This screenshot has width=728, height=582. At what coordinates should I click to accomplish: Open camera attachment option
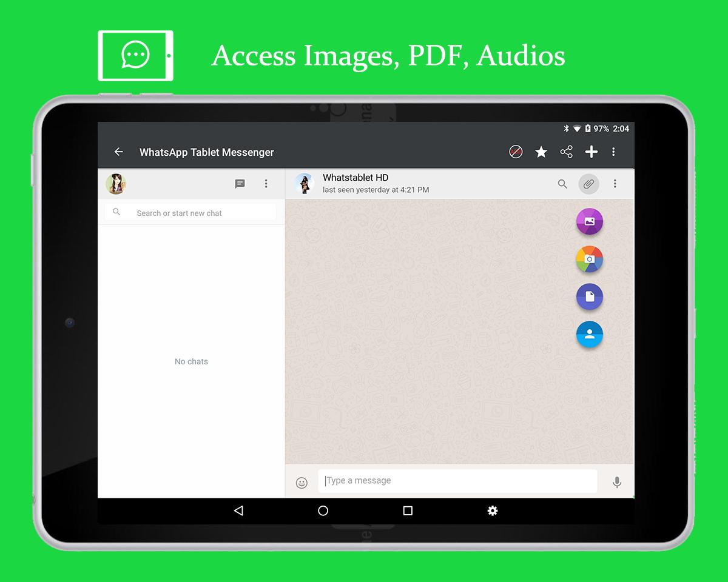coord(589,259)
